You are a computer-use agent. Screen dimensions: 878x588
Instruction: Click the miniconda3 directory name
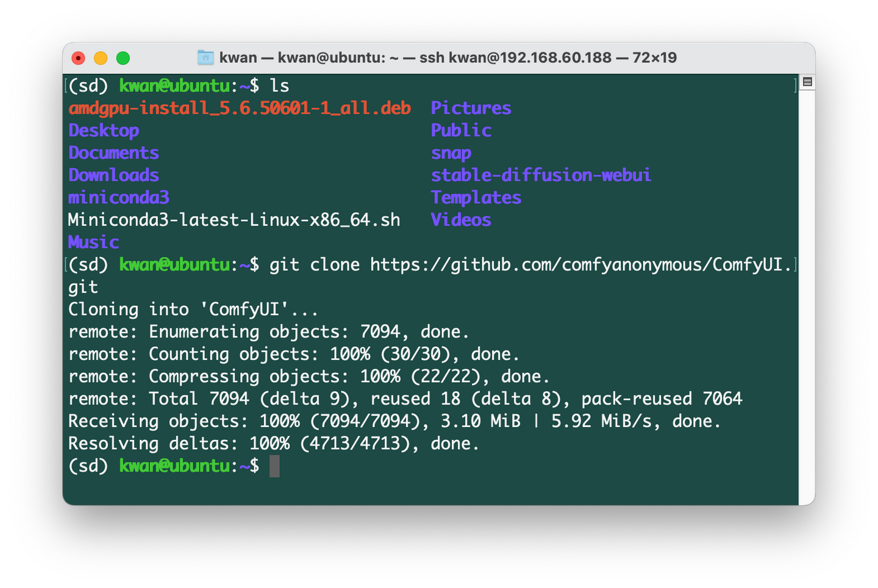point(118,197)
